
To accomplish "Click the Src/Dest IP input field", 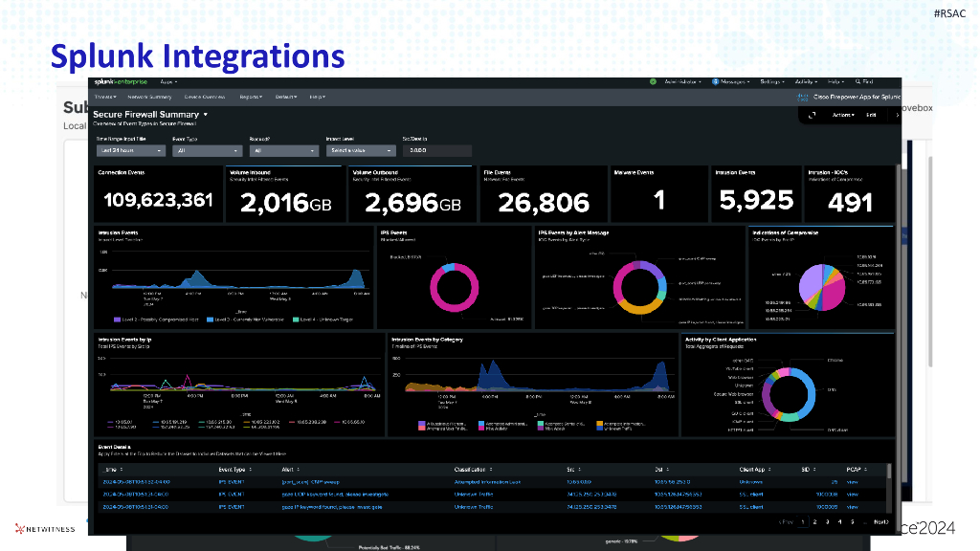I will 436,150.
